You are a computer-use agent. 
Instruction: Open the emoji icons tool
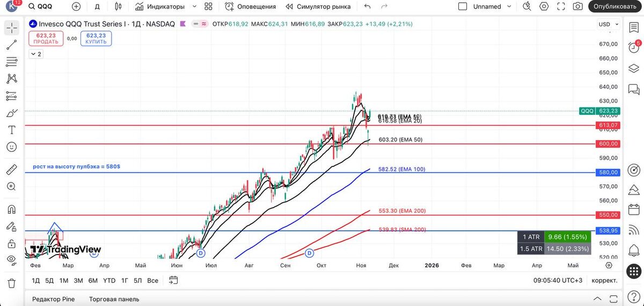(11, 147)
